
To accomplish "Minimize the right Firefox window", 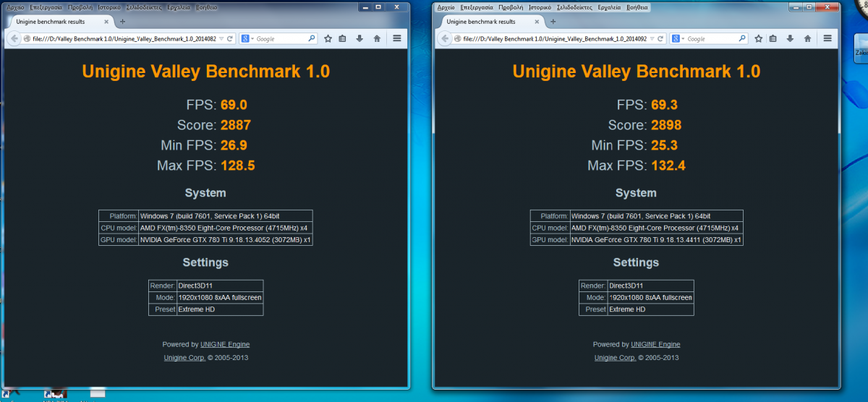I will pos(797,7).
